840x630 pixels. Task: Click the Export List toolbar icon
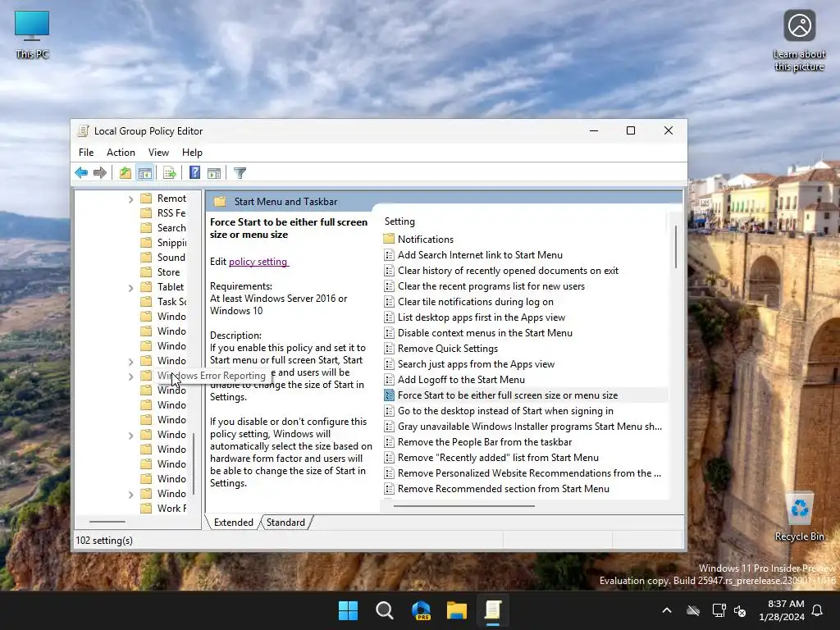[170, 172]
